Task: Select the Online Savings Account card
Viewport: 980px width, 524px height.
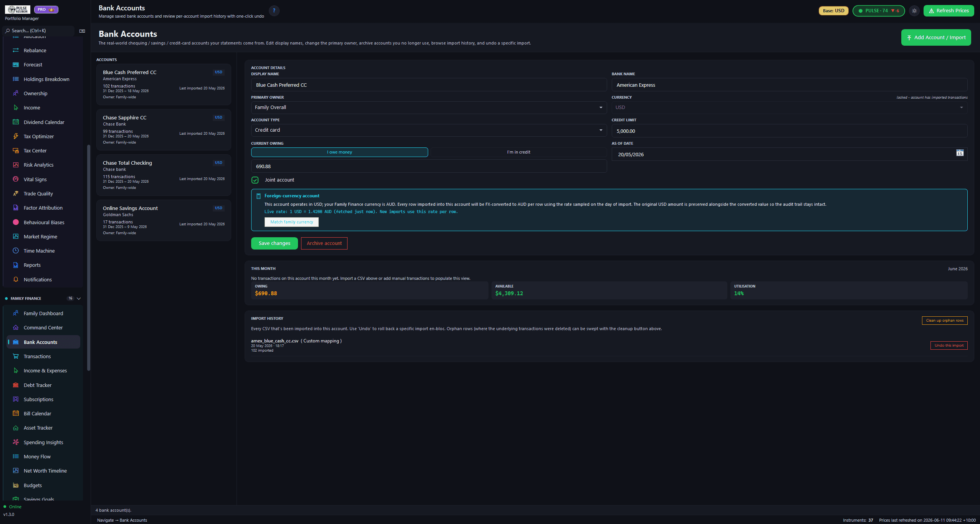Action: click(164, 220)
